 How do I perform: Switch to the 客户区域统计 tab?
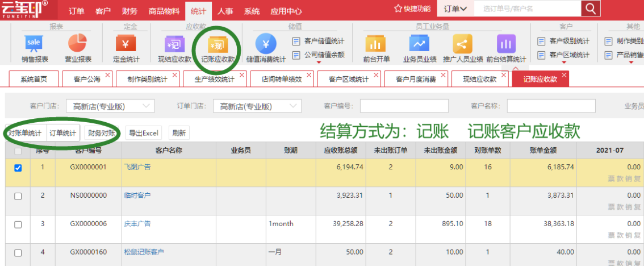(349, 79)
